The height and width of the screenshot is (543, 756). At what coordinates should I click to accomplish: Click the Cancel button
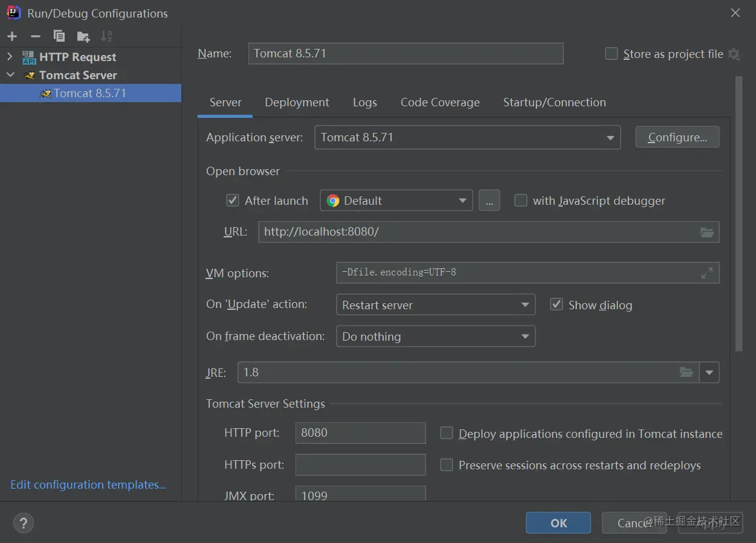coord(635,523)
